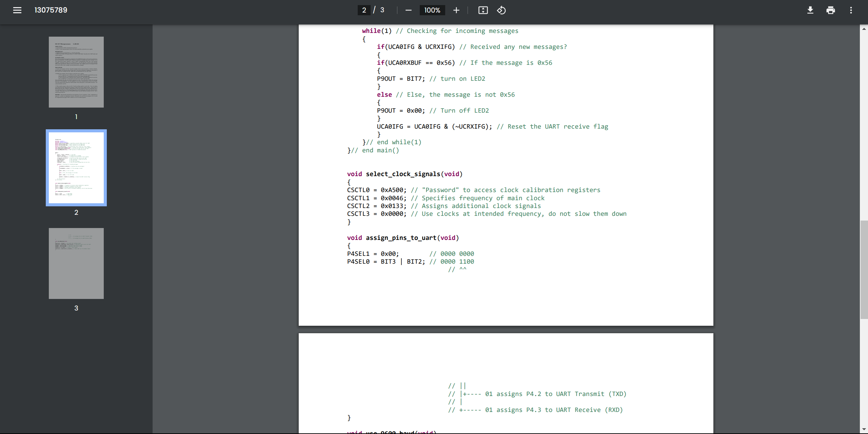Click the fit to page icon
The width and height of the screenshot is (868, 434).
click(483, 10)
